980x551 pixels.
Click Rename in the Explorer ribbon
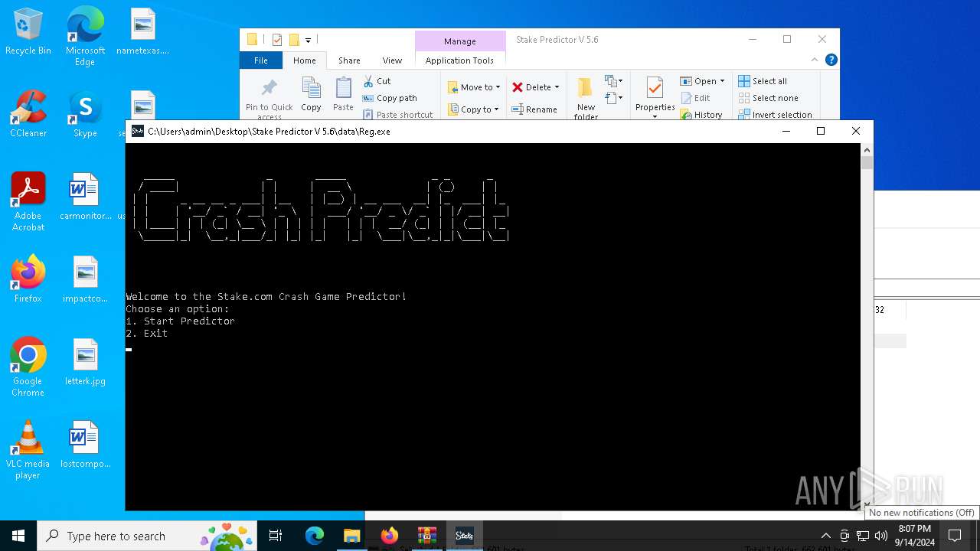pyautogui.click(x=534, y=109)
